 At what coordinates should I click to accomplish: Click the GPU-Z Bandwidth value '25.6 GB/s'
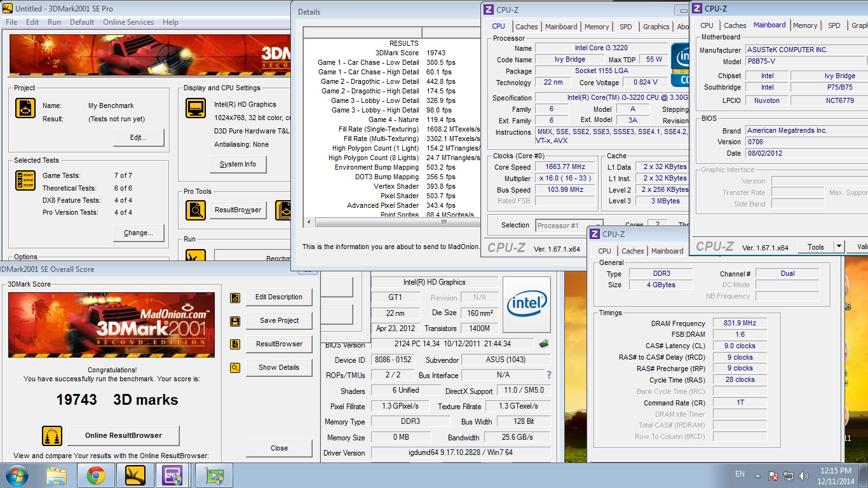click(517, 437)
